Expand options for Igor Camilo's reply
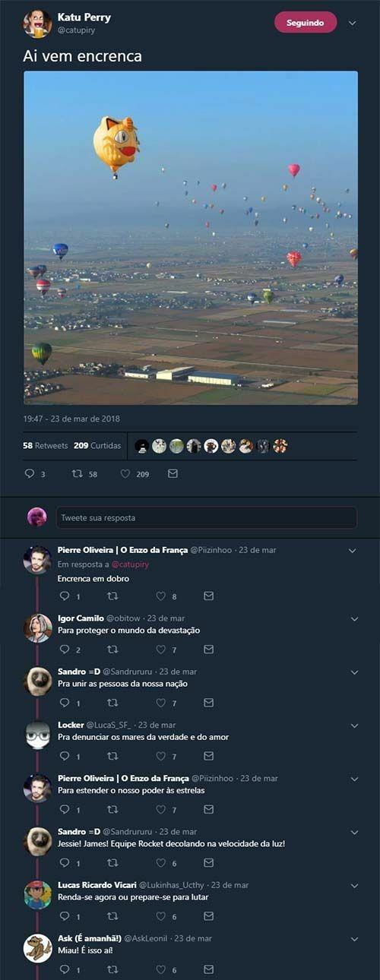Image resolution: width=380 pixels, height=980 pixels. tap(353, 619)
